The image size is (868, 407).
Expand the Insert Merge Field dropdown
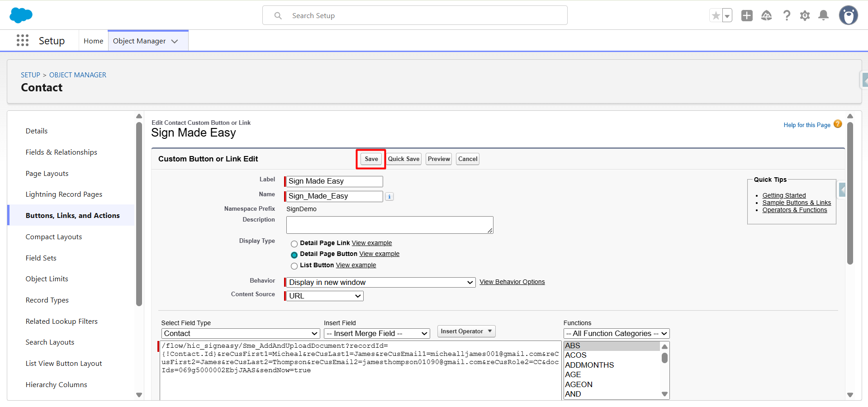click(376, 334)
